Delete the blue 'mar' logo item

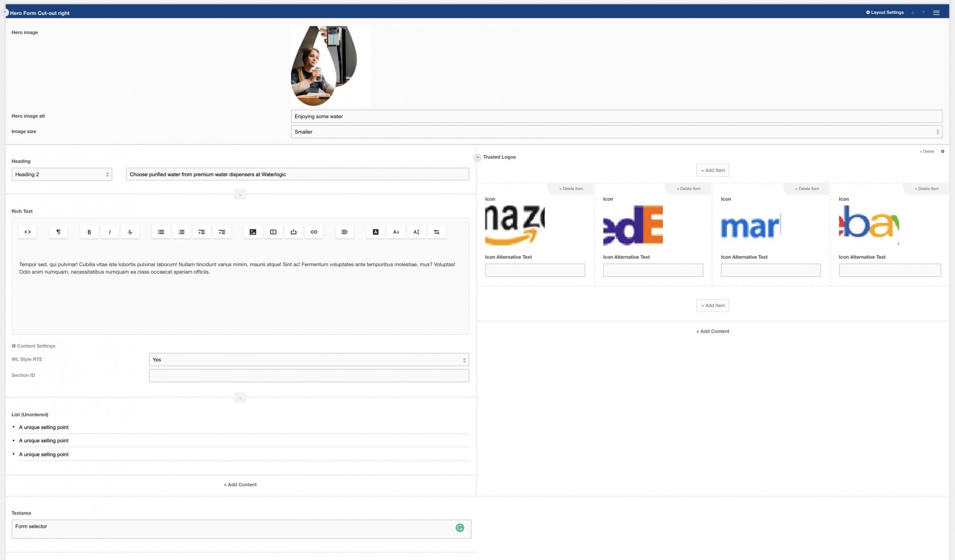pyautogui.click(x=807, y=189)
